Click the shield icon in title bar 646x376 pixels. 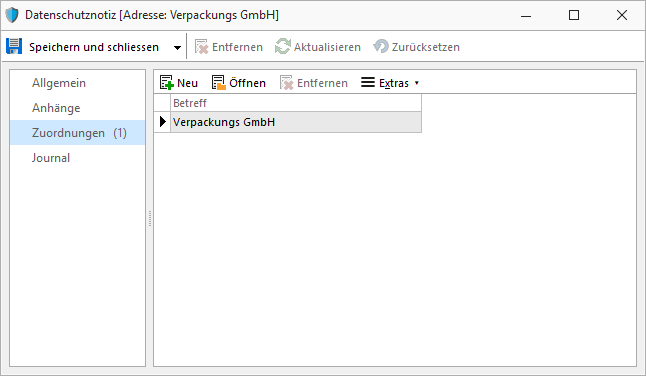12,15
